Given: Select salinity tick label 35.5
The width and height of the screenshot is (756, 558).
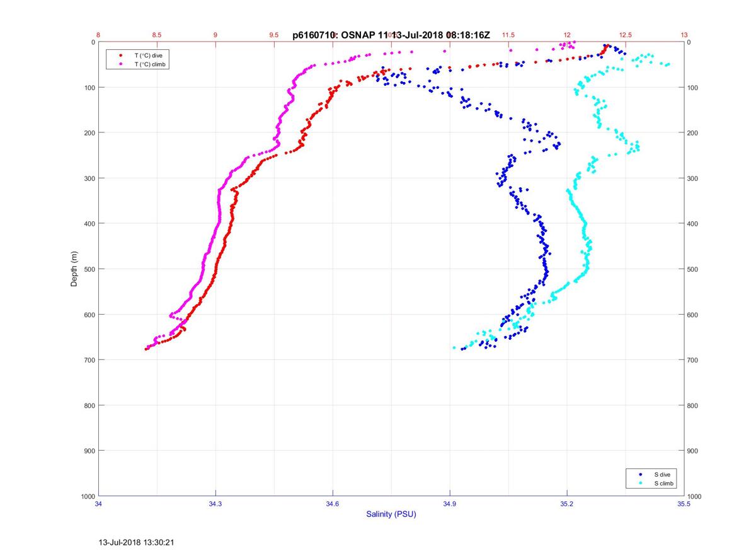Looking at the screenshot, I should tap(684, 504).
